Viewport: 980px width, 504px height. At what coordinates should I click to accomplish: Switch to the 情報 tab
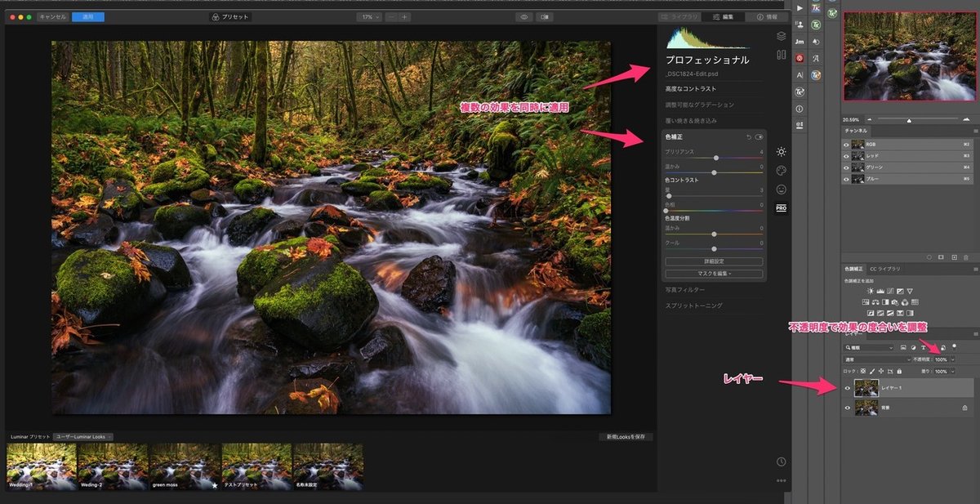(x=768, y=16)
